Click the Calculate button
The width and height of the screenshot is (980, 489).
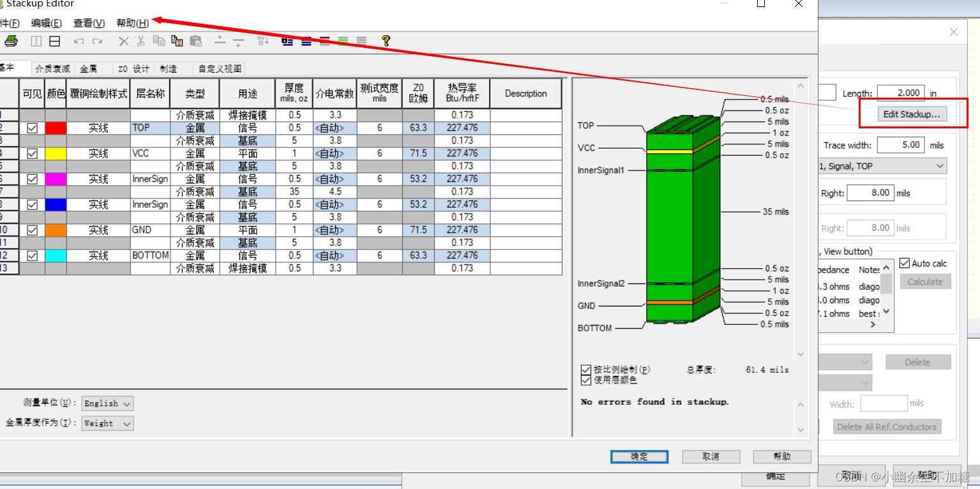pos(925,282)
